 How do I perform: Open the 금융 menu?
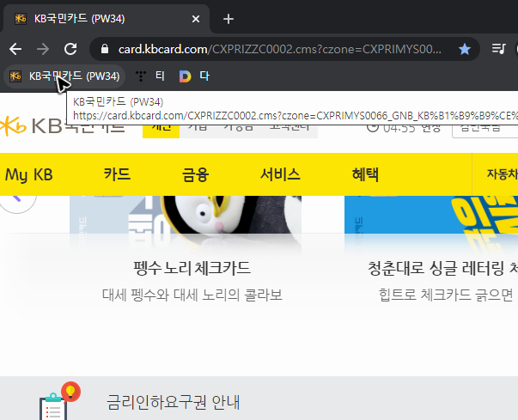coord(195,174)
